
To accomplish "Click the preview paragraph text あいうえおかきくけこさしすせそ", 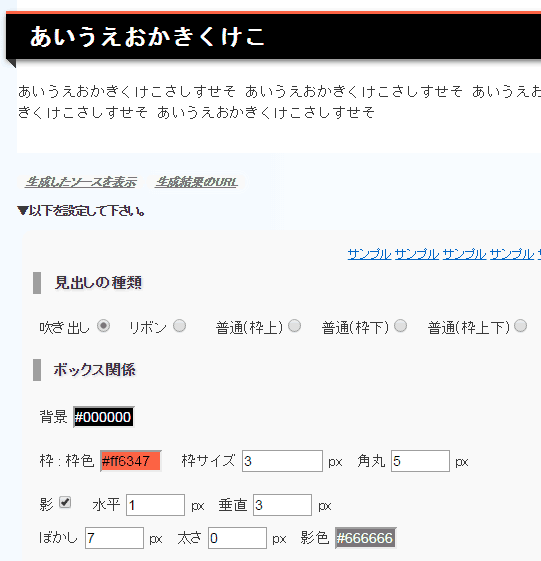I will click(x=279, y=102).
